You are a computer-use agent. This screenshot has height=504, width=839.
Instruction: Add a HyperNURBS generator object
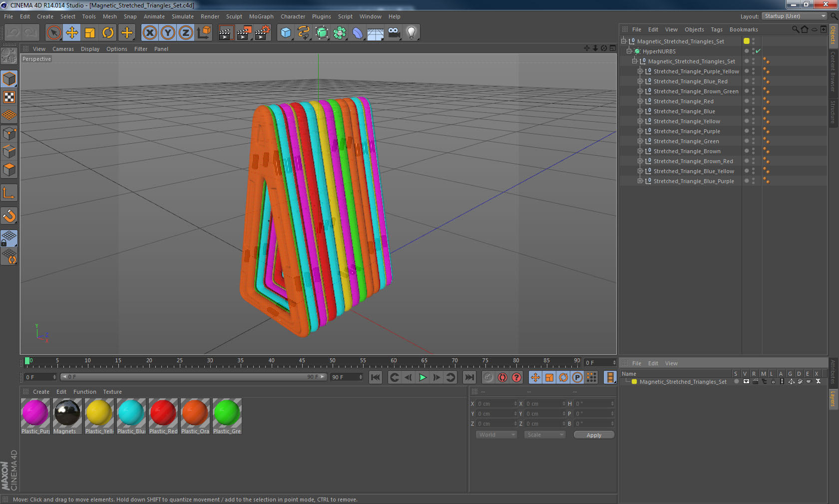click(322, 33)
